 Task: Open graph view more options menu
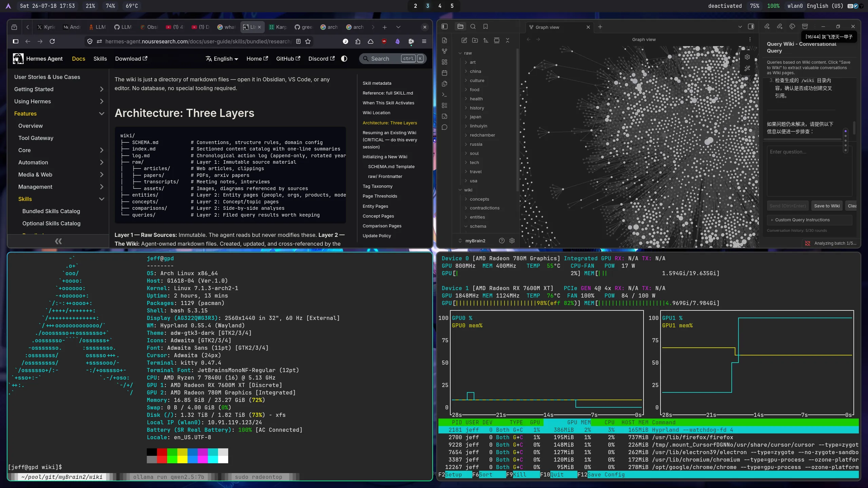pyautogui.click(x=750, y=40)
